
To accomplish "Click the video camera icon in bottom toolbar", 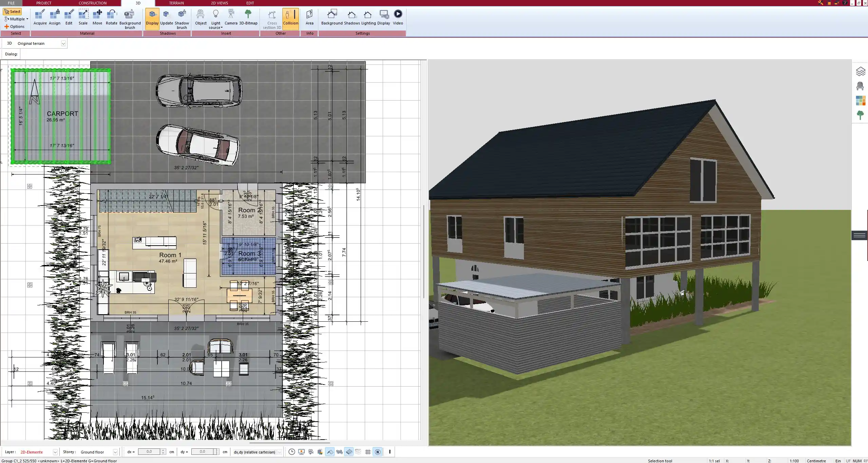I will click(311, 452).
